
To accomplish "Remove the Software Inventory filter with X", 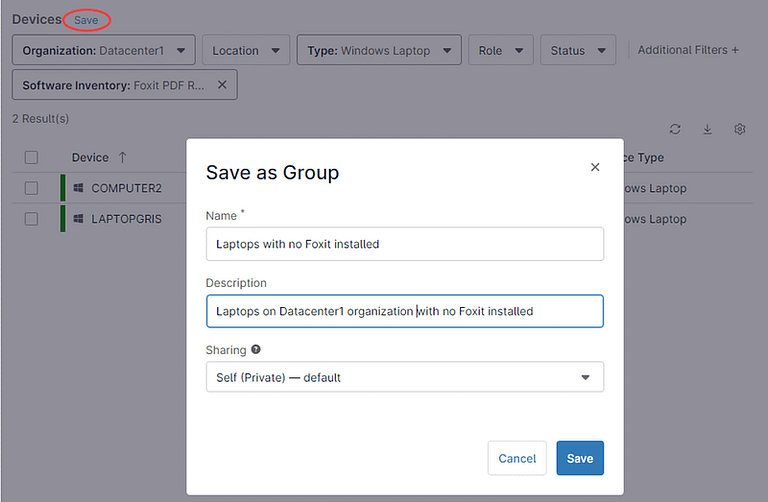I will point(222,85).
